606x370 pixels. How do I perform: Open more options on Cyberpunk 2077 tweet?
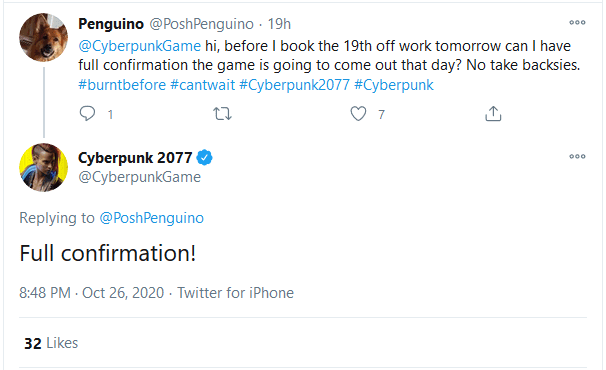click(x=577, y=157)
